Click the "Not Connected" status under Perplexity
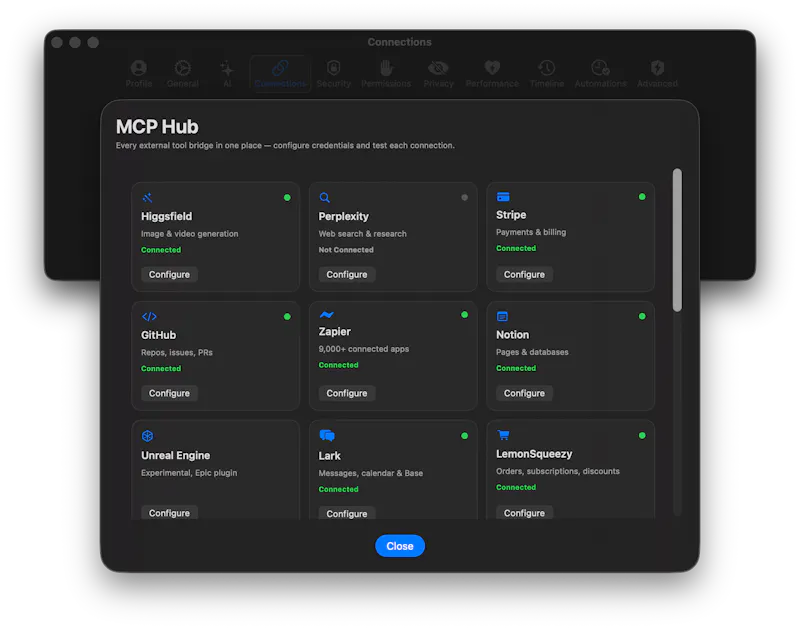The image size is (800, 631). point(346,250)
